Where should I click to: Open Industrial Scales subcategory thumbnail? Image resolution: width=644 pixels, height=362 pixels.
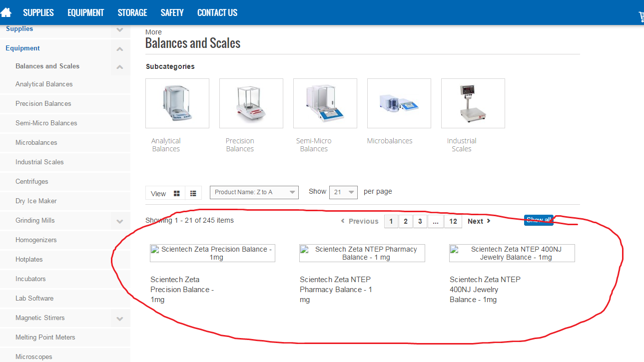click(x=473, y=103)
